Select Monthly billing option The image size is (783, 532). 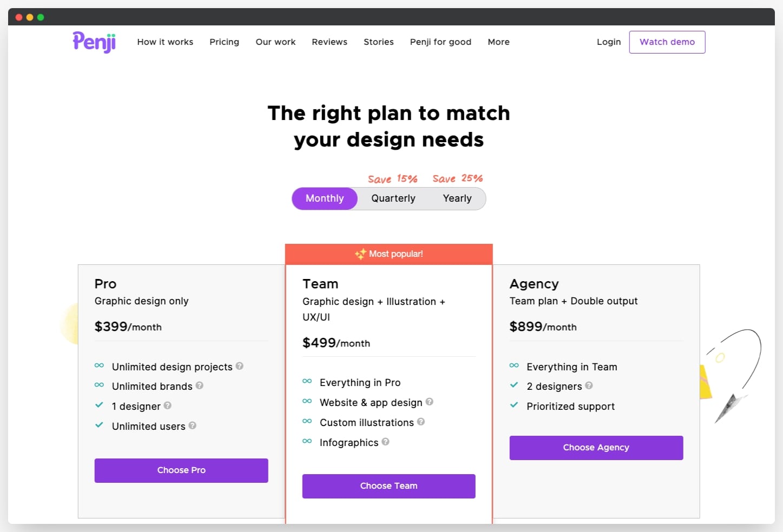point(325,198)
